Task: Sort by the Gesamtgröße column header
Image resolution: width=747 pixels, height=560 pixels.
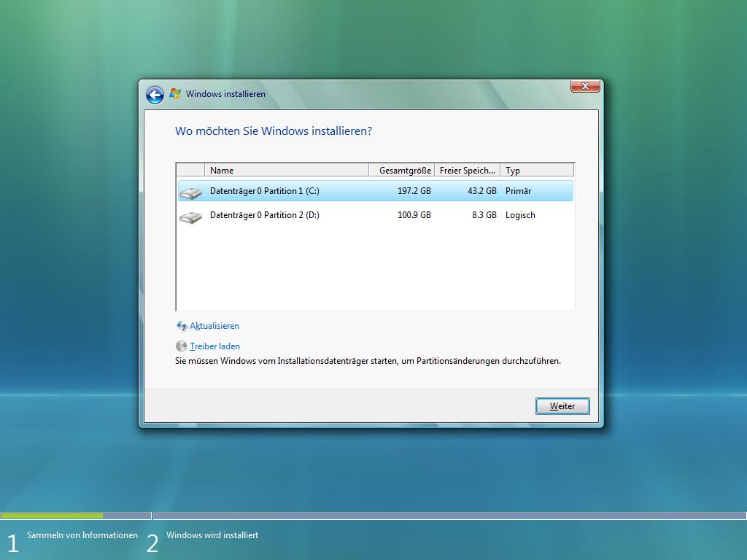Action: [x=402, y=170]
